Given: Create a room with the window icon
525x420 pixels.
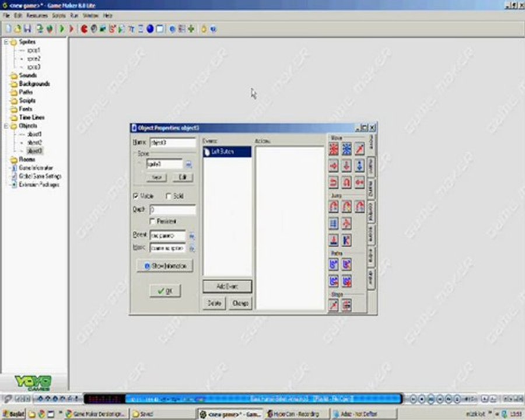Looking at the screenshot, I should pyautogui.click(x=160, y=29).
